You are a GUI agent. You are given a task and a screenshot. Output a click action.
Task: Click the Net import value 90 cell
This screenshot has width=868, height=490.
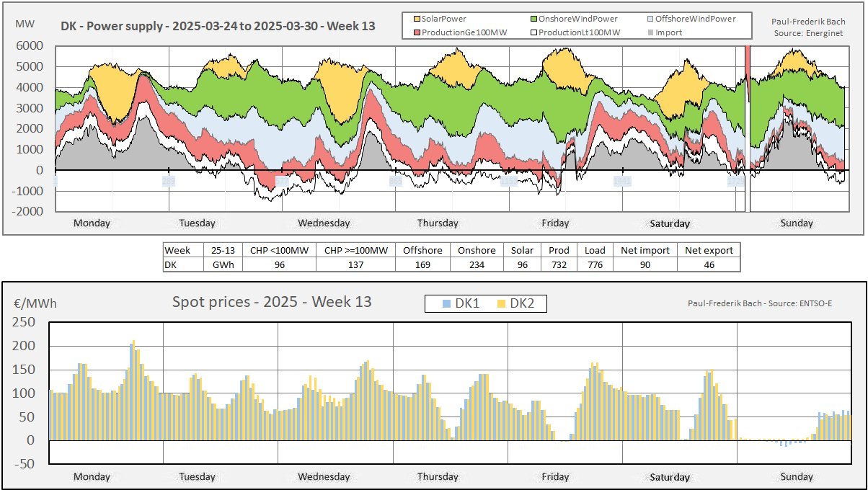coord(645,264)
